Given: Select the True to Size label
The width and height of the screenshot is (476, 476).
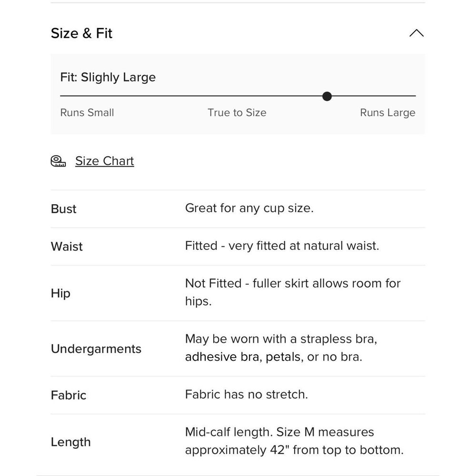Looking at the screenshot, I should [x=237, y=113].
